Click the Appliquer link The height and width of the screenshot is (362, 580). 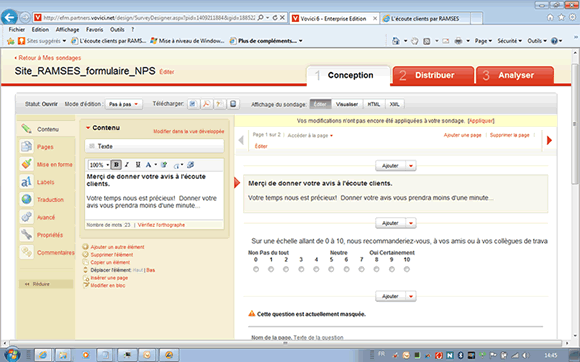[481, 121]
